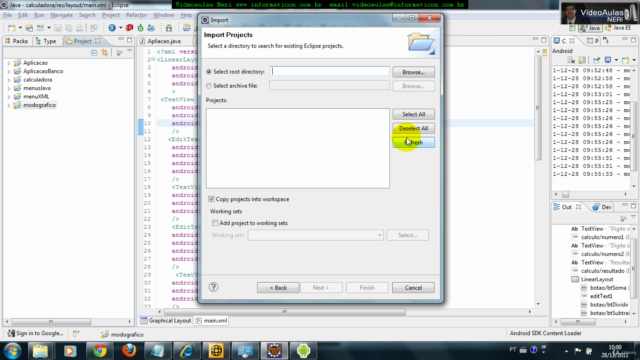Collapse all icon in Project Explorer
The height and width of the screenshot is (360, 640).
click(94, 53)
